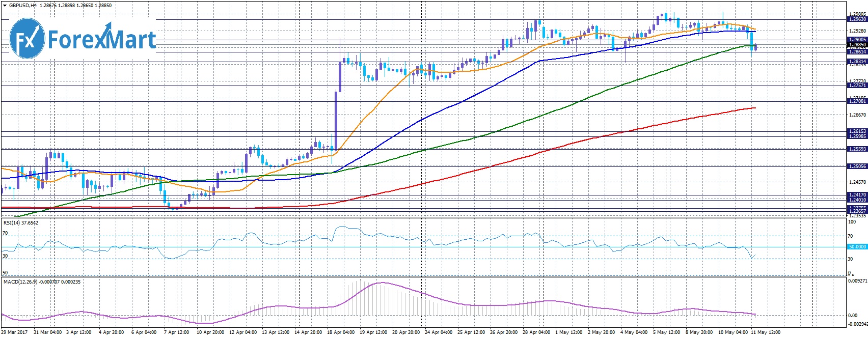
Task: Select the 19 Apr 12:00 time label
Action: [373, 332]
